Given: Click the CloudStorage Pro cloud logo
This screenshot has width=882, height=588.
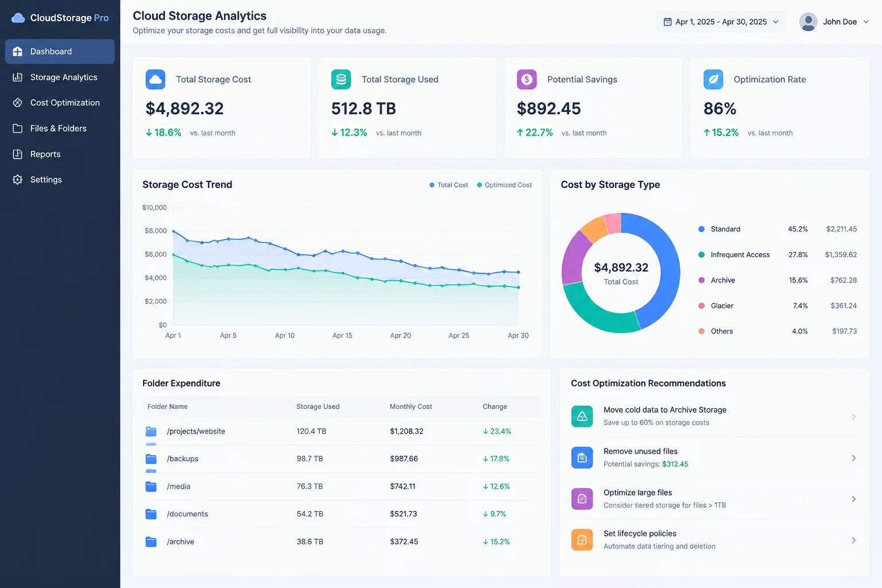Looking at the screenshot, I should point(18,18).
